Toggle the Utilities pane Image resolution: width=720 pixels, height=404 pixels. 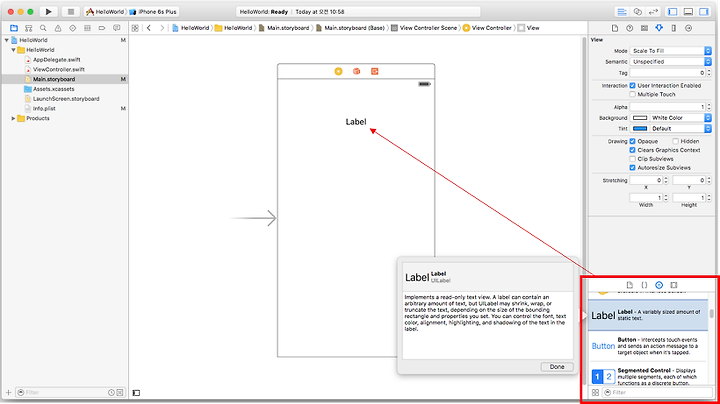(x=704, y=11)
